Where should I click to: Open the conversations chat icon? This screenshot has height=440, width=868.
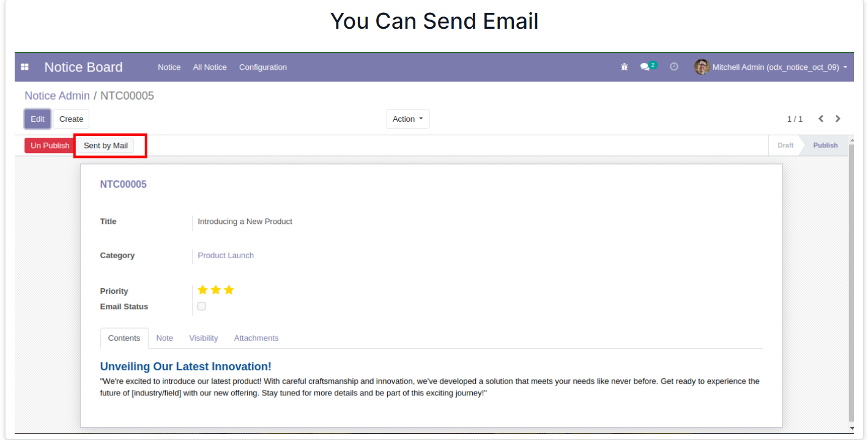[x=645, y=67]
